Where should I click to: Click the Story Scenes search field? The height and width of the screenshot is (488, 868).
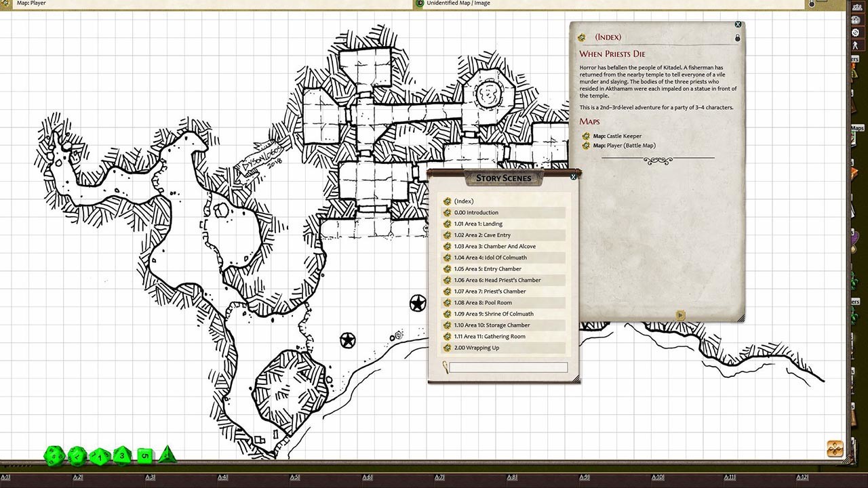pos(508,367)
